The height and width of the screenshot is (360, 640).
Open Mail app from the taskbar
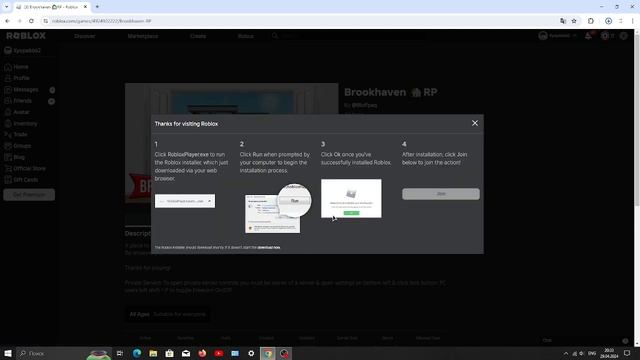point(186,353)
